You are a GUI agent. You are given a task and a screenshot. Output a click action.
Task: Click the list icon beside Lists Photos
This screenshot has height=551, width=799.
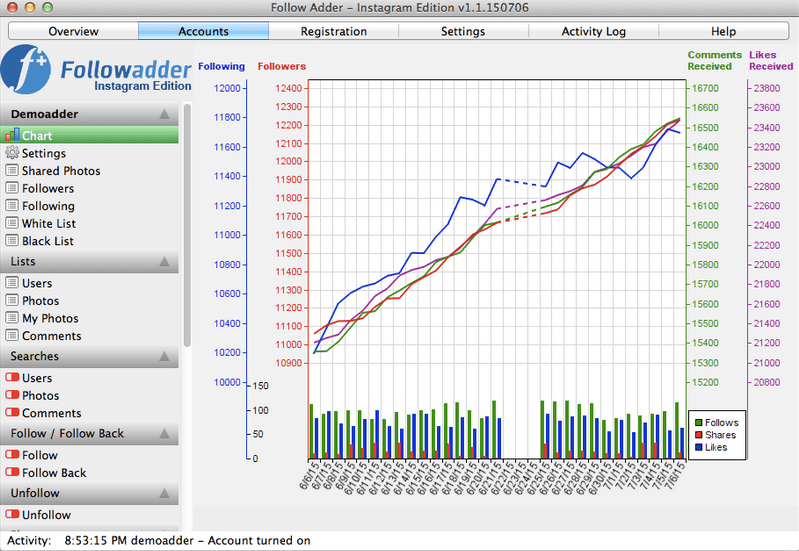coord(12,300)
